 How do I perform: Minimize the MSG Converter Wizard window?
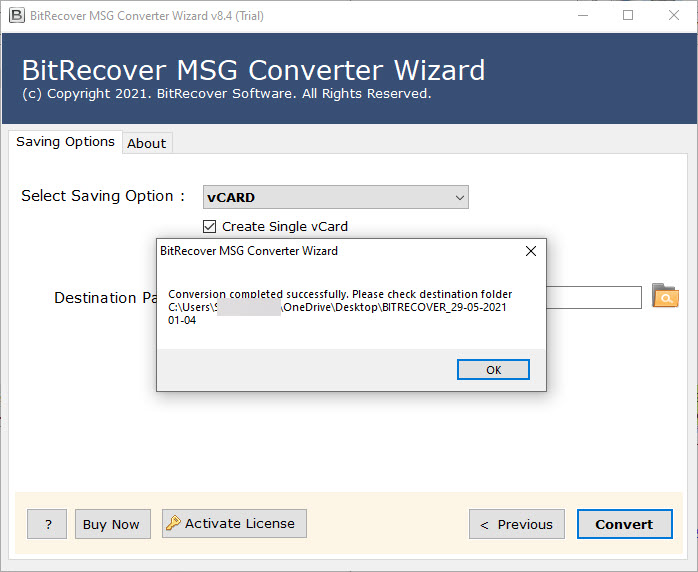583,16
